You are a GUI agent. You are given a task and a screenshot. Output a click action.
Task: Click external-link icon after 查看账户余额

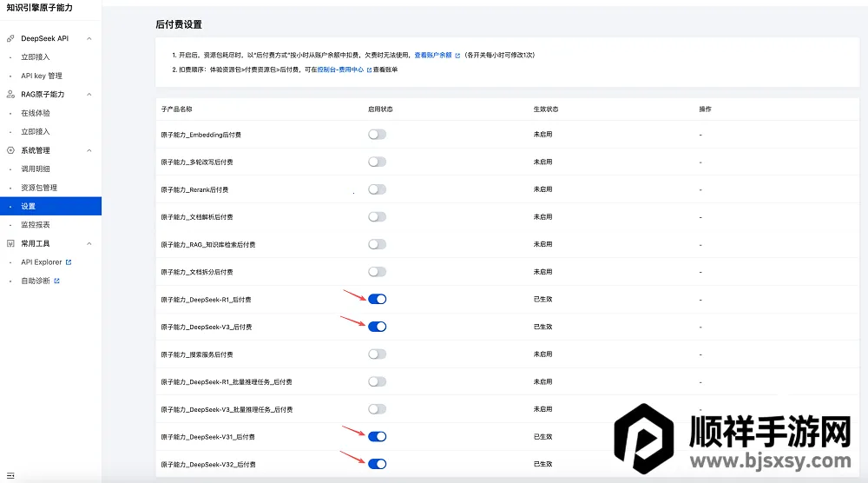coord(457,56)
